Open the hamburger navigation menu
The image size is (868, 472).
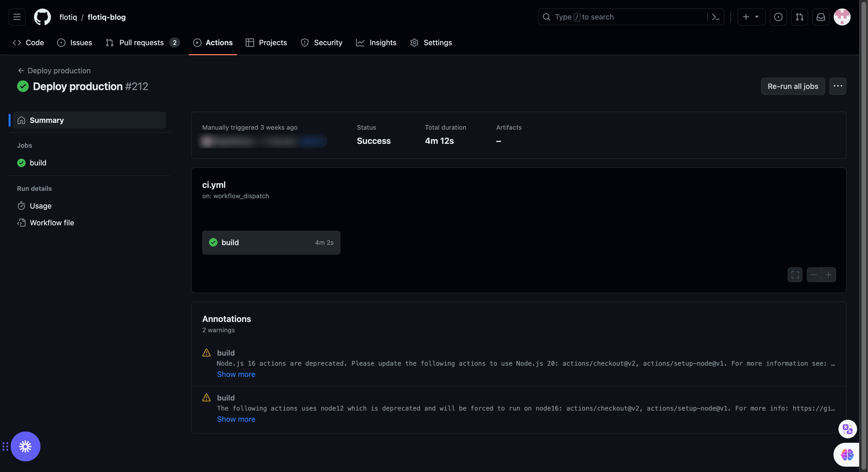17,17
